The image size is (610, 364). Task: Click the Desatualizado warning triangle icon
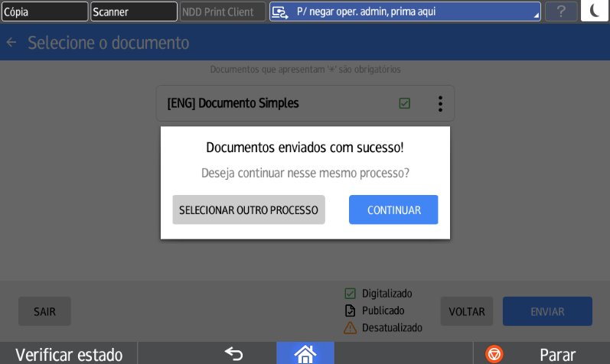click(350, 327)
